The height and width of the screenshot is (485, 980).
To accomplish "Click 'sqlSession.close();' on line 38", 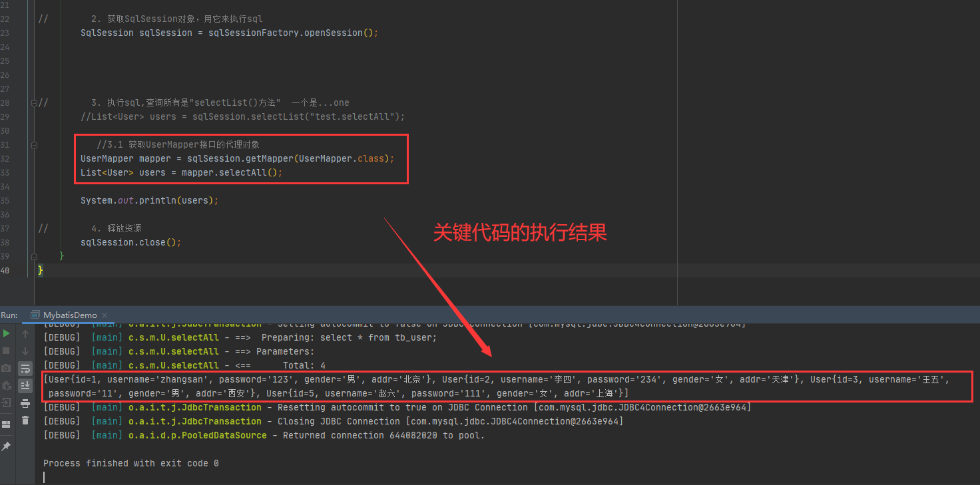I will click(x=131, y=242).
